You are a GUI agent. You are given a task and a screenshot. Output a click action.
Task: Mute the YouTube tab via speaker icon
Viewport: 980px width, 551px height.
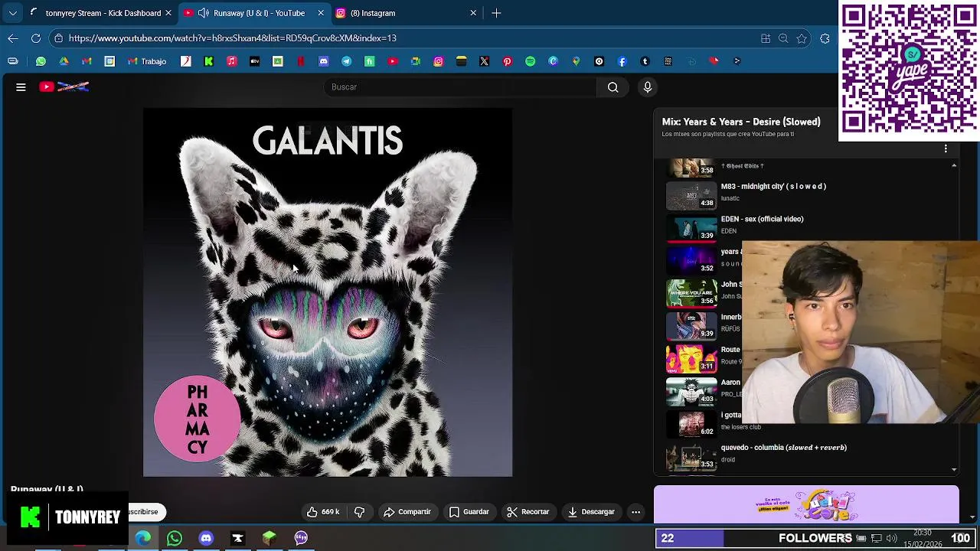pos(203,13)
